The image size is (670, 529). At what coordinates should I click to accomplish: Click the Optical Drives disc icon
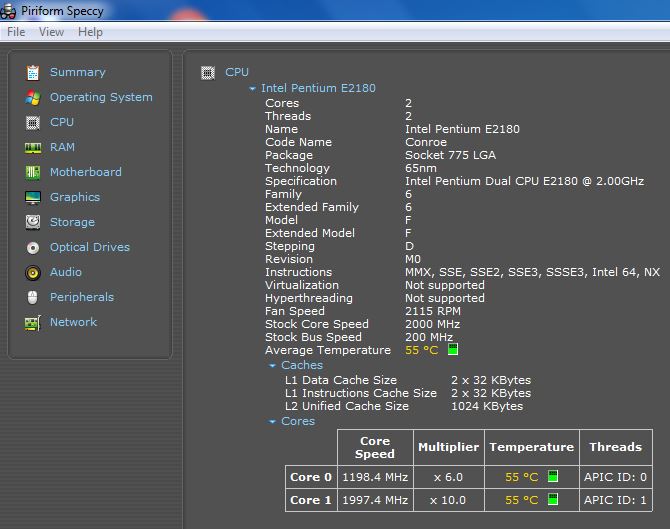(32, 247)
